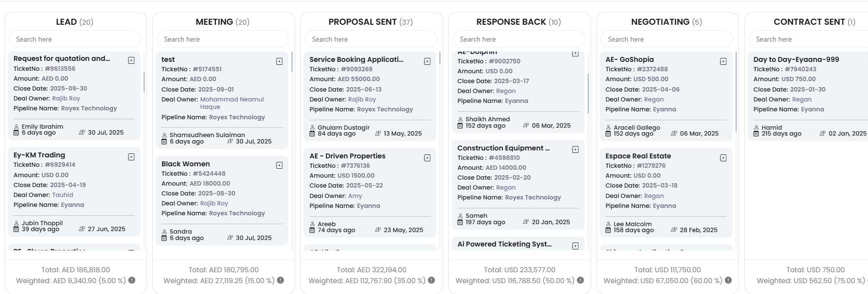The image size is (868, 294).
Task: Open the note icon on the test deal card
Action: coord(279,61)
